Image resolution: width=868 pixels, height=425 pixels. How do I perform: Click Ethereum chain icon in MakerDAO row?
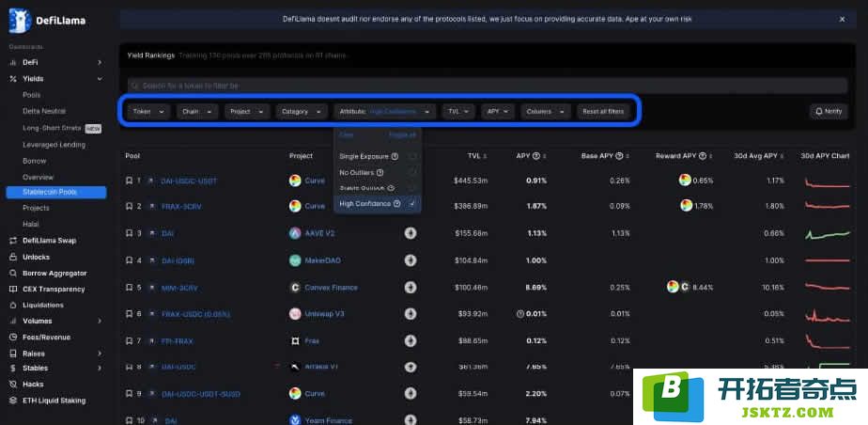point(411,260)
